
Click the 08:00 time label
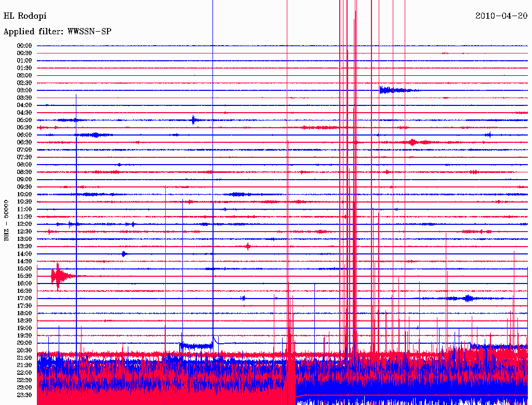coord(24,165)
